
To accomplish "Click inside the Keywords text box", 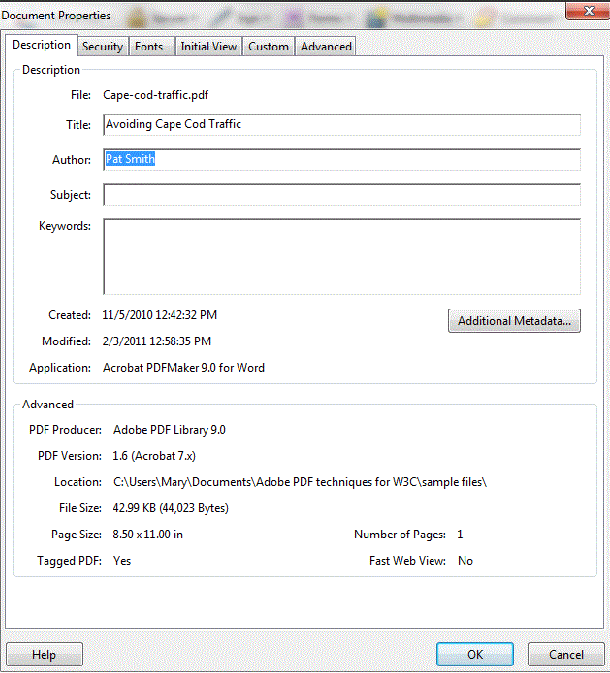I will [x=341, y=256].
